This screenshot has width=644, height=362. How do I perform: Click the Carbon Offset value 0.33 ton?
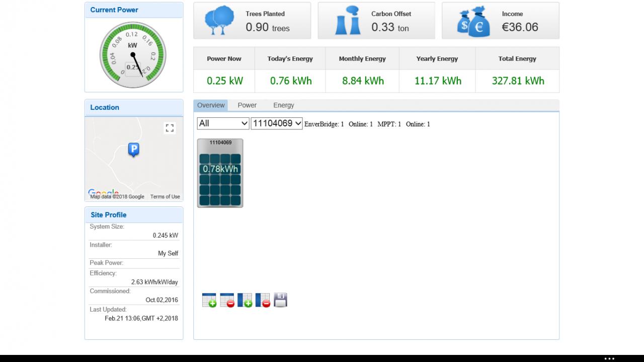390,27
